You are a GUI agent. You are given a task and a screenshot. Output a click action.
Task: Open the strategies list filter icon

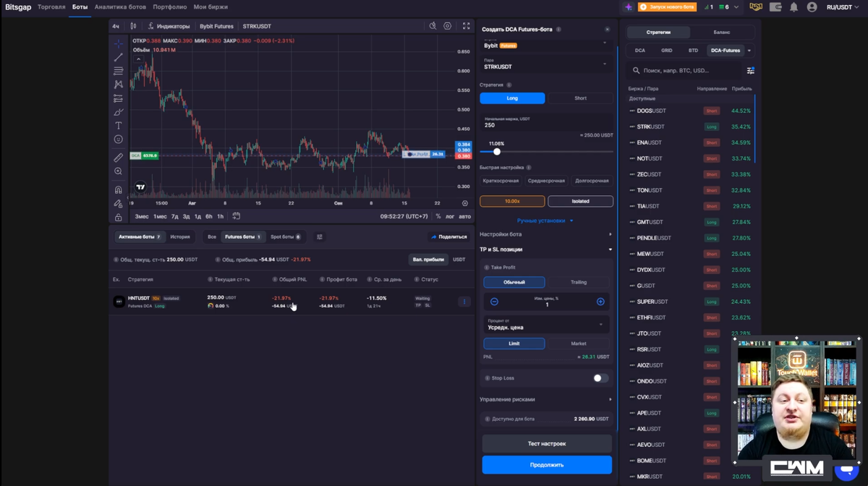(x=750, y=71)
